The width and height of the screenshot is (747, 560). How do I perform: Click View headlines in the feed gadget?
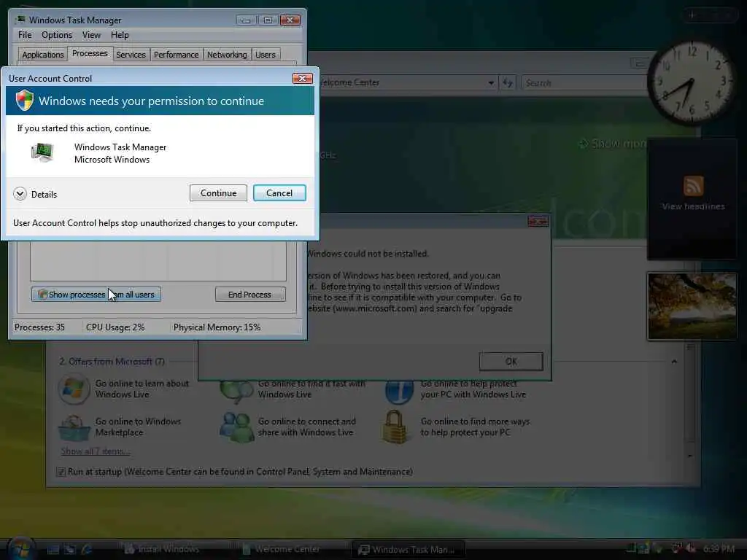693,206
